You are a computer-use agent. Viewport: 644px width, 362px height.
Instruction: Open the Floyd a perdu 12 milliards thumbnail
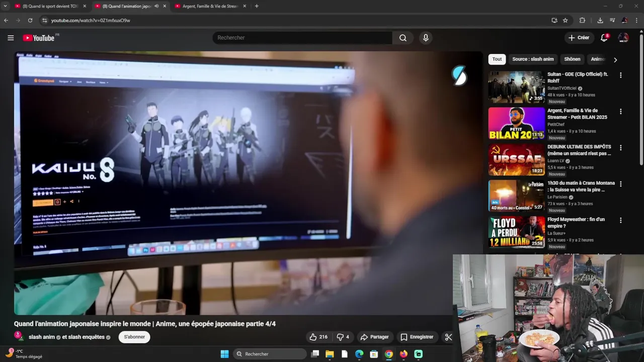(516, 232)
